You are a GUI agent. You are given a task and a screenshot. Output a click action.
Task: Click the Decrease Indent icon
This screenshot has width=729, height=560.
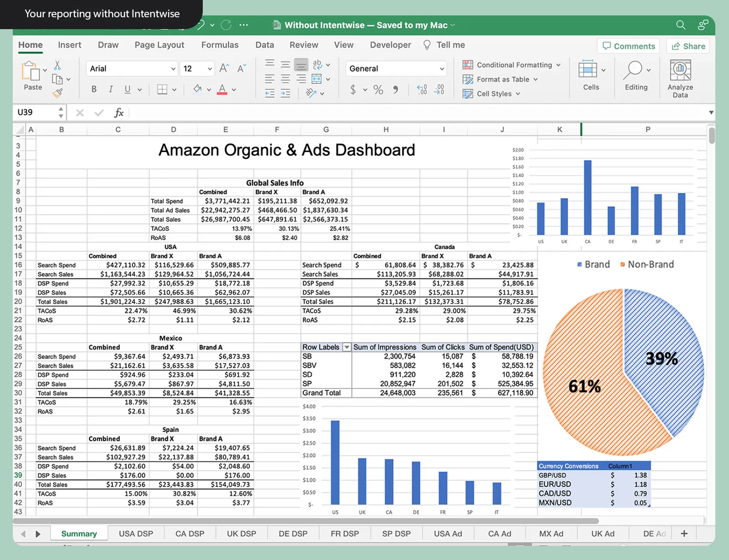[270, 94]
